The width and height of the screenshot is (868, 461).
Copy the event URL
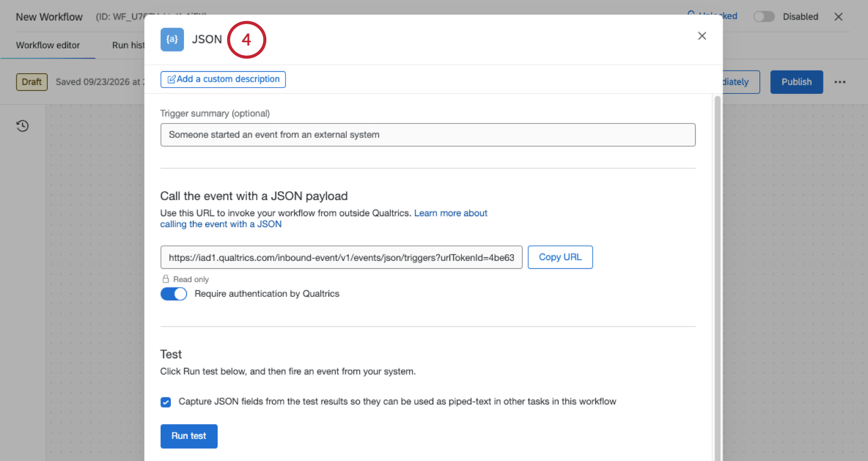[x=560, y=257]
